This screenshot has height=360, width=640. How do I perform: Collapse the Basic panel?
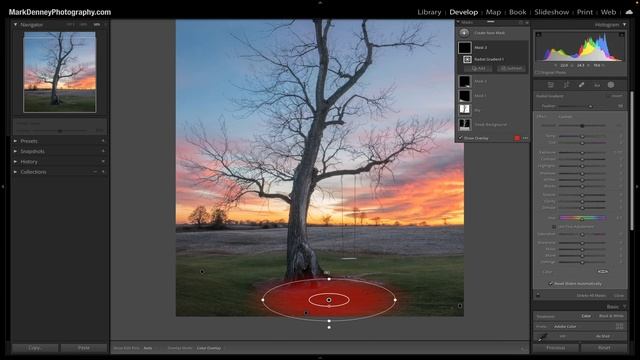point(624,307)
